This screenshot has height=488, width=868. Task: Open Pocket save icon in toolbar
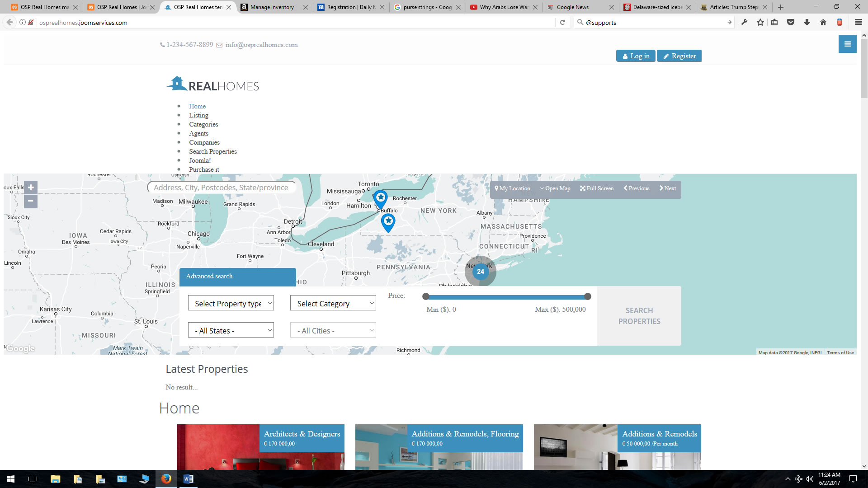[791, 22]
